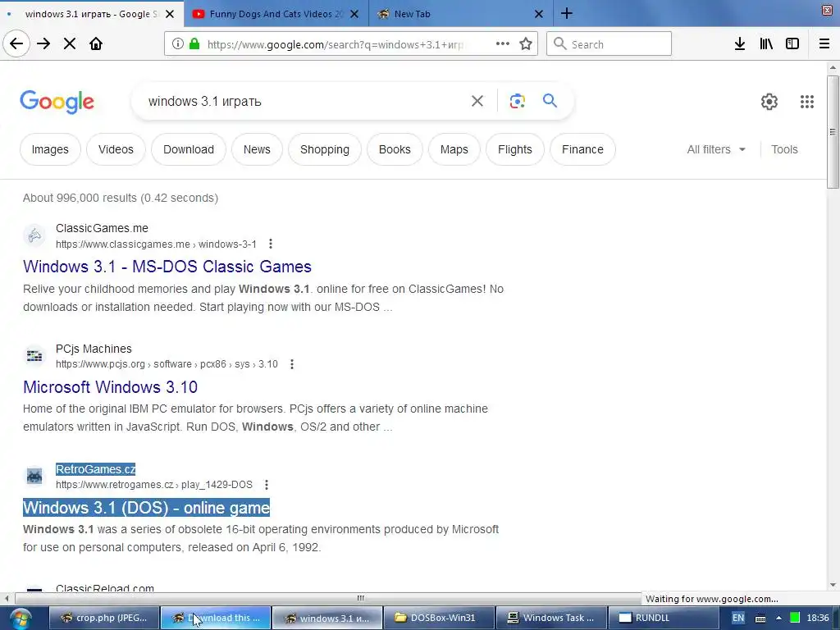Click the EN language indicator

coord(738,619)
